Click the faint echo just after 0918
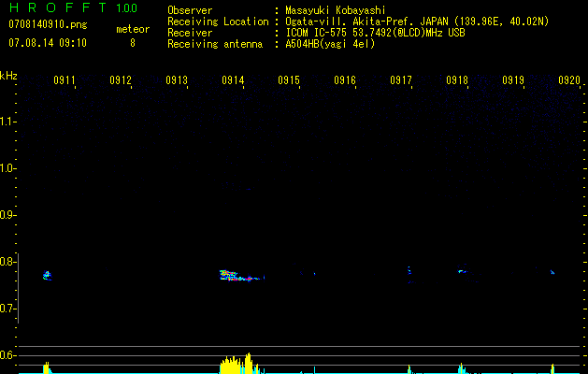The image size is (588, 374). click(x=463, y=271)
